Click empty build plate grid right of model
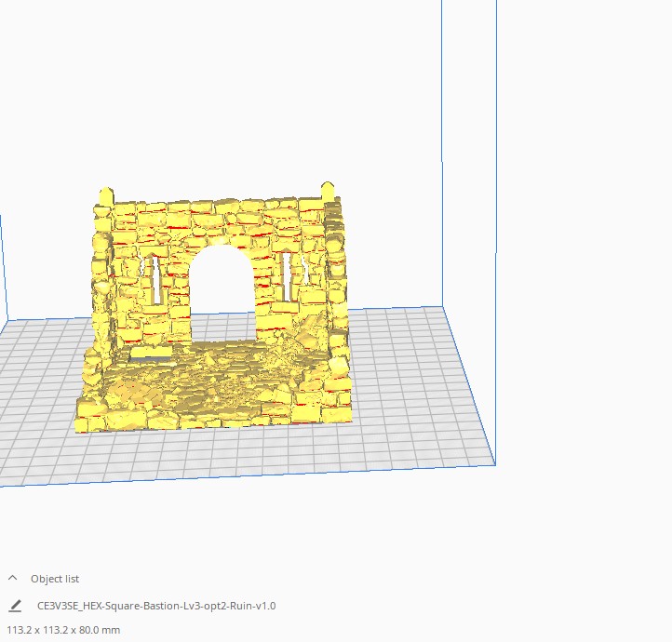 (411, 385)
